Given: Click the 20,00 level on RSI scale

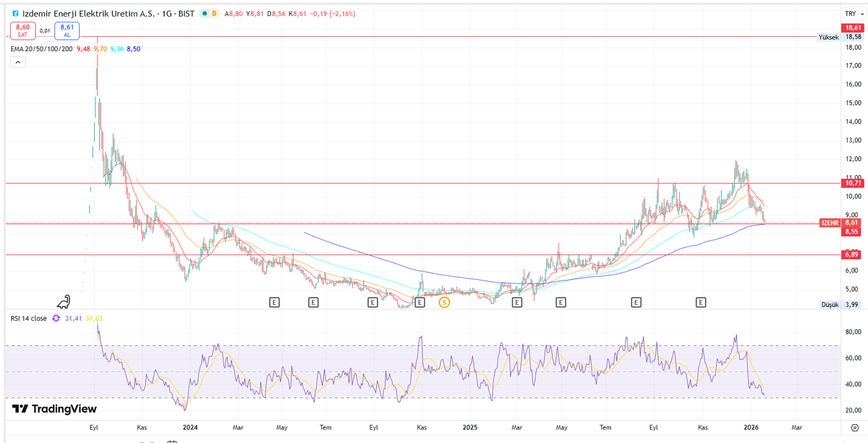Looking at the screenshot, I should 854,410.
